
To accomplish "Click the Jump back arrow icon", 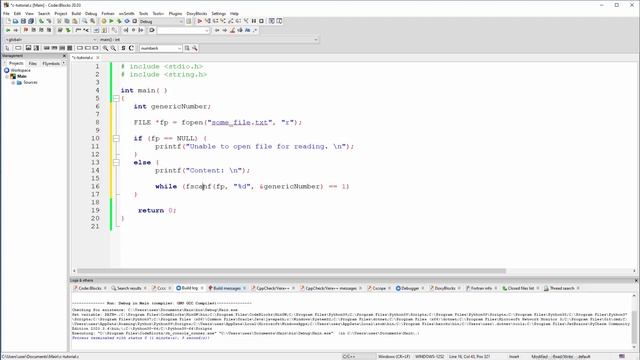I will pos(8,30).
